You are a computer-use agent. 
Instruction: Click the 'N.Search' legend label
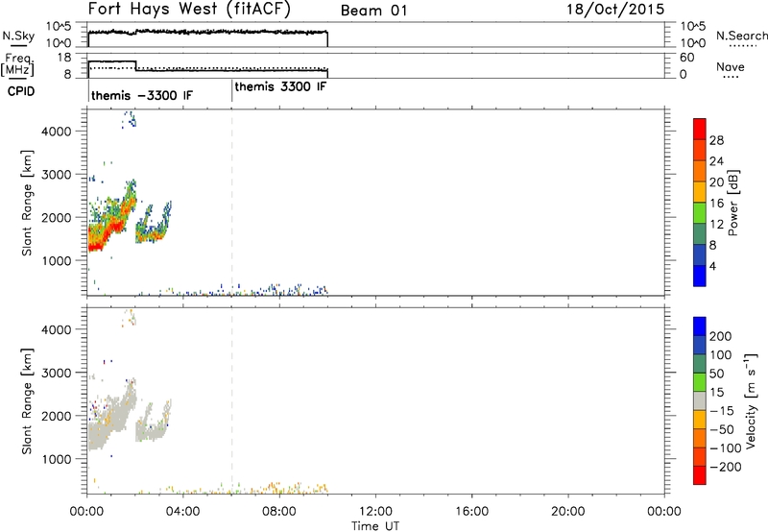[741, 36]
